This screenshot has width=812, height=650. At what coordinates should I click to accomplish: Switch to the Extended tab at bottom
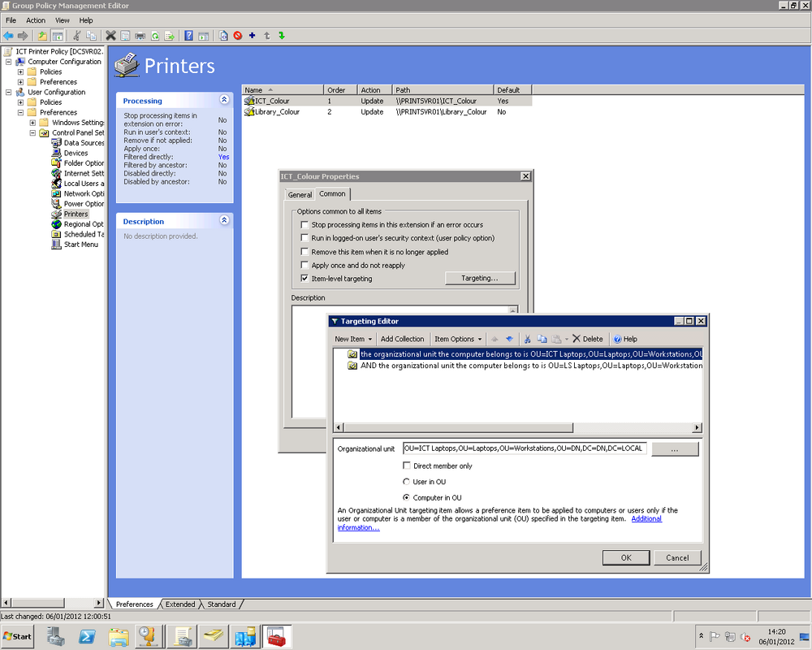pyautogui.click(x=179, y=604)
